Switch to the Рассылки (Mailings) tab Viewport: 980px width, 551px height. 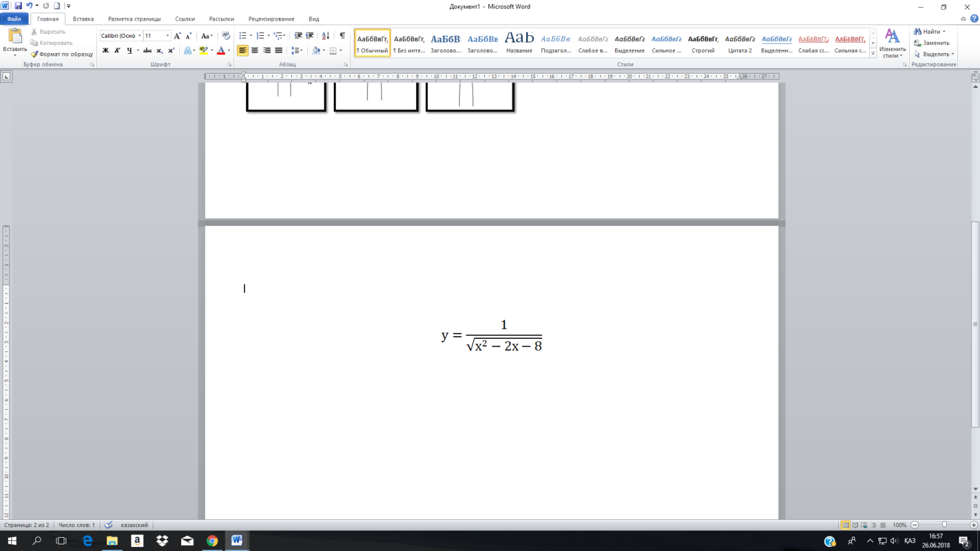coord(222,19)
